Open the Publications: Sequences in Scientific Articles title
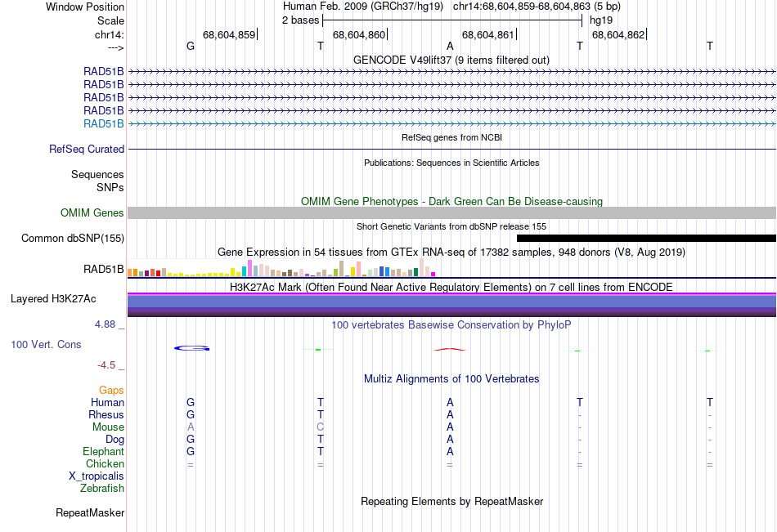 451,163
